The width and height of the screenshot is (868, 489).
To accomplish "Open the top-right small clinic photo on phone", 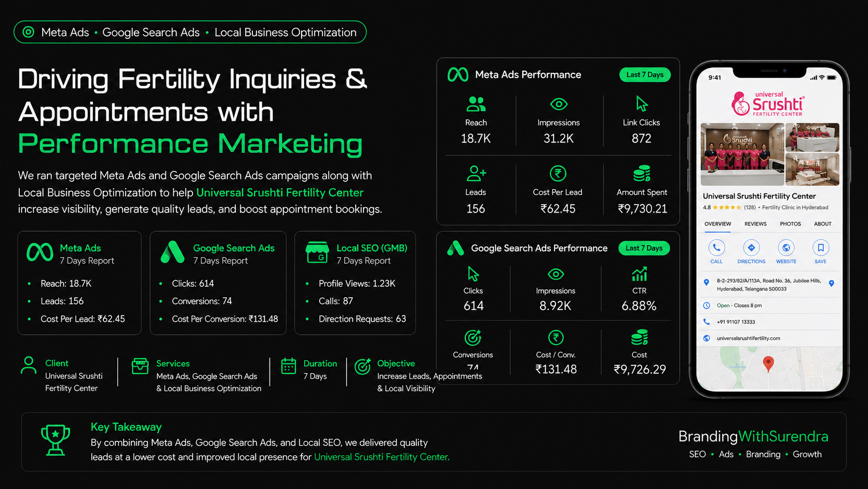I will click(x=812, y=137).
